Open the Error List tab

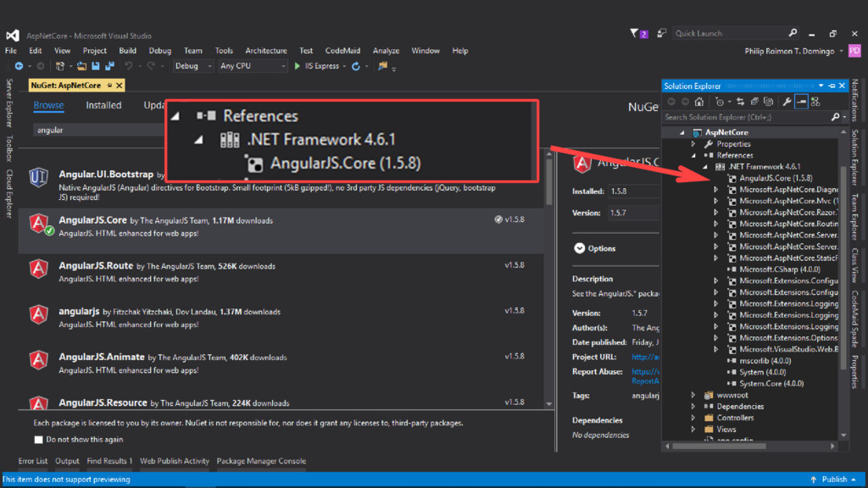point(33,461)
